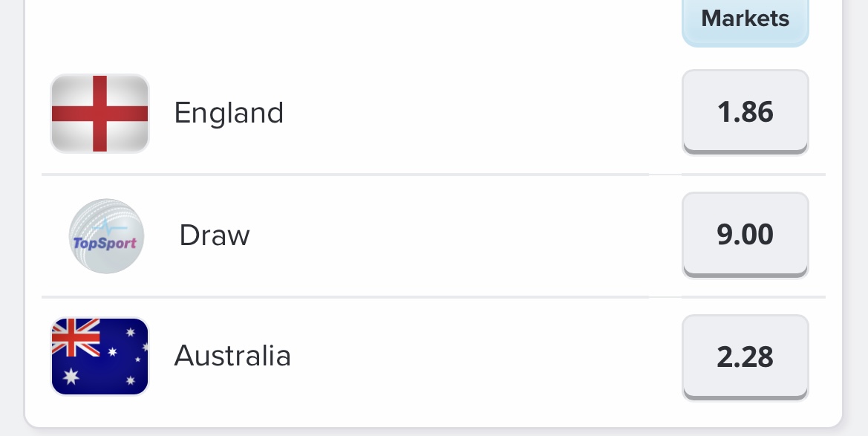This screenshot has width=868, height=436.
Task: Add the 1.86 price to bet slip
Action: (x=745, y=112)
